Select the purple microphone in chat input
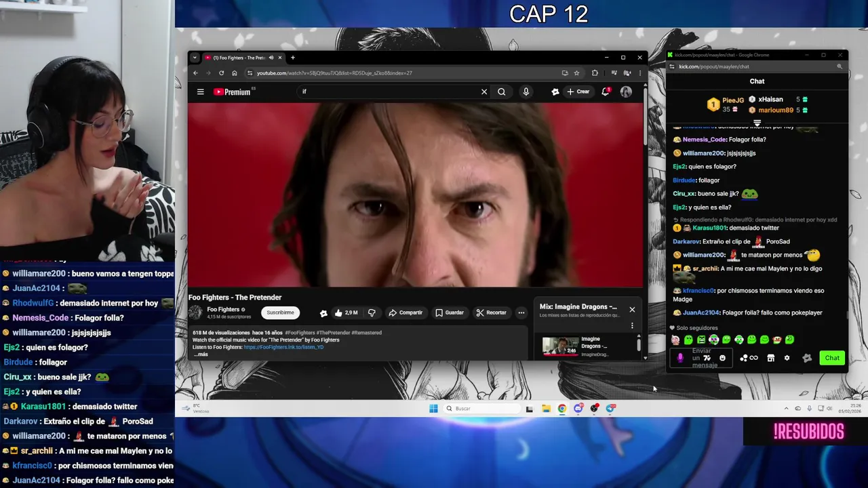 [x=680, y=358]
